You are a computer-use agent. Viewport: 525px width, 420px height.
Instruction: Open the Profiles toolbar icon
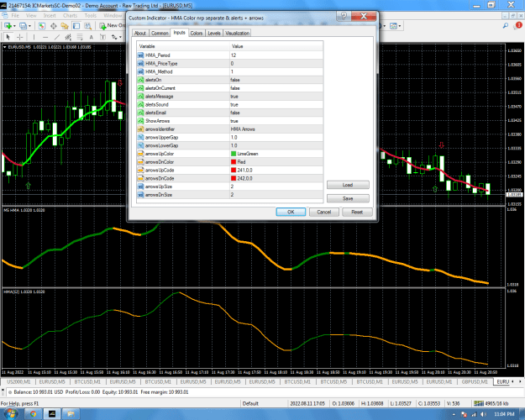click(23, 26)
